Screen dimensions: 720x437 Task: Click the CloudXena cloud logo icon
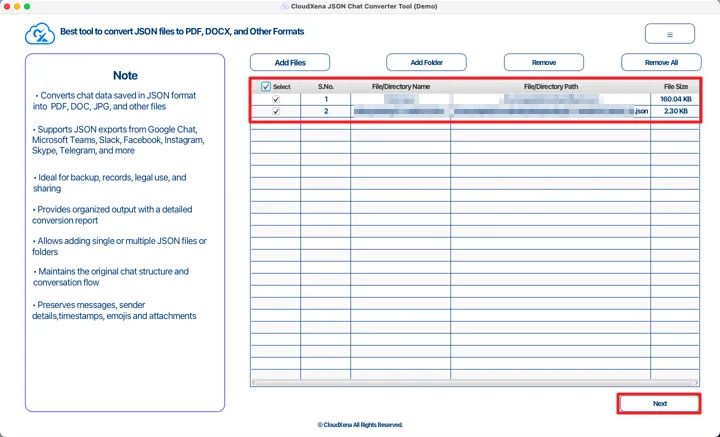39,33
